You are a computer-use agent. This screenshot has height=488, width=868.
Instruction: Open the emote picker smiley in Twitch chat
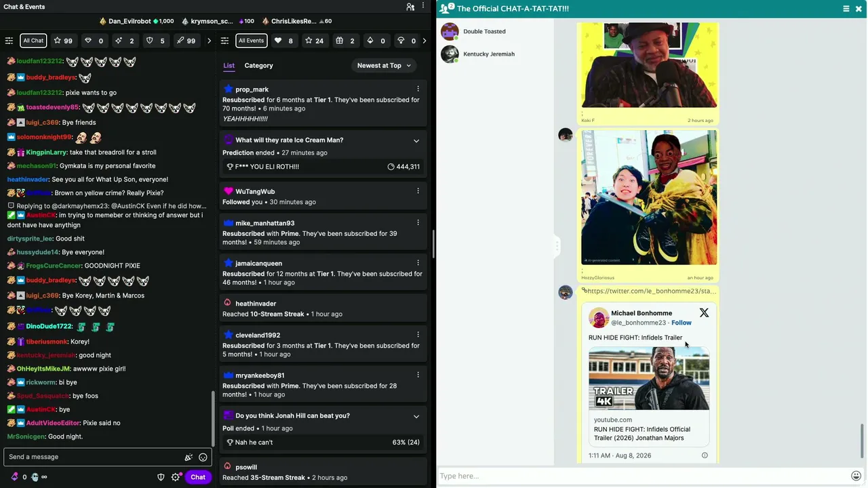(203, 457)
